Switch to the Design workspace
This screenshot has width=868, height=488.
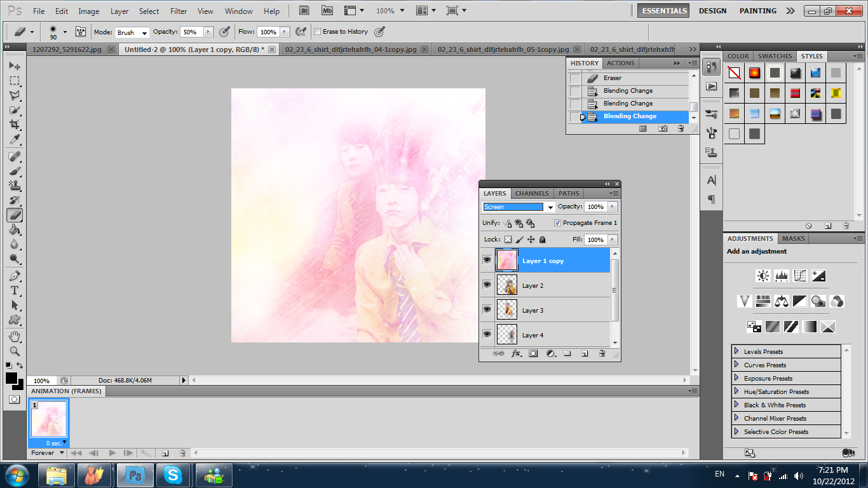713,11
